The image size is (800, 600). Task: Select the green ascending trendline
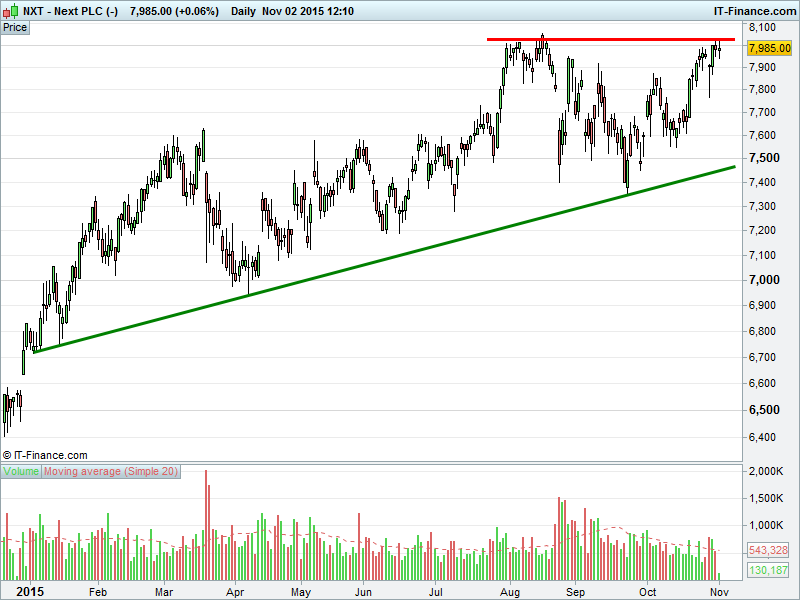click(380, 260)
